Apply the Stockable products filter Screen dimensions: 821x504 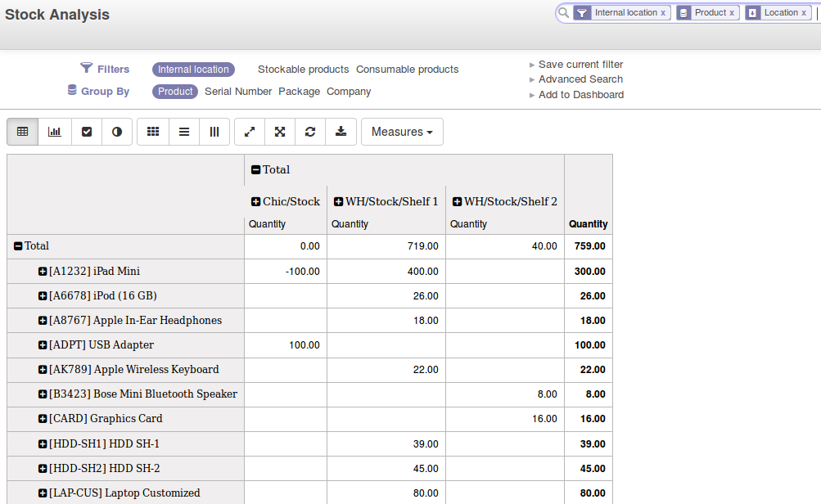click(303, 70)
